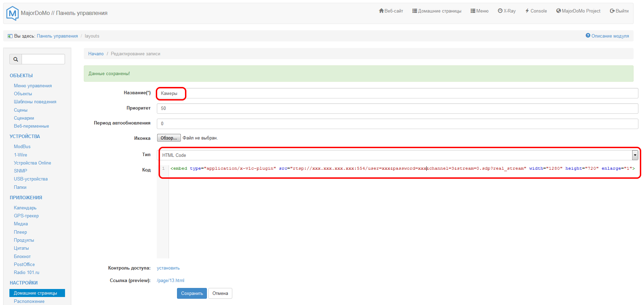Click the sidebar search magnifier icon
This screenshot has width=644, height=305.
pos(16,59)
